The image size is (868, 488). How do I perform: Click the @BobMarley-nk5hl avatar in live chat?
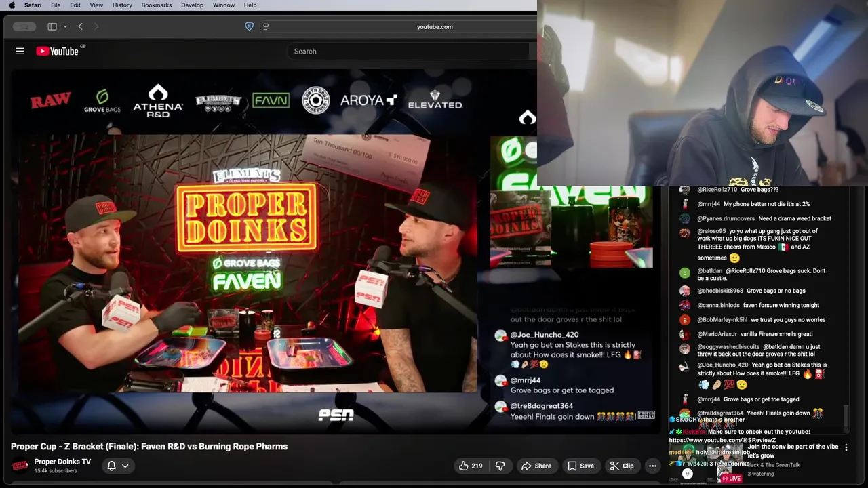[685, 320]
